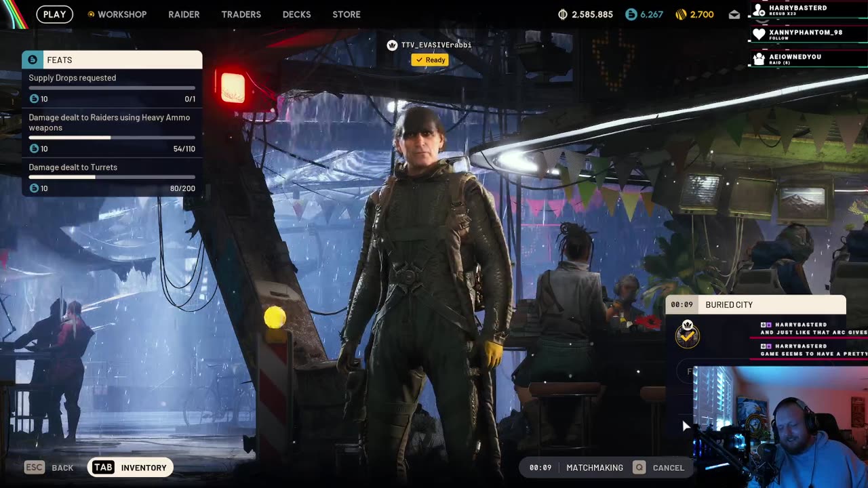Open the mailbox envelope icon
The height and width of the screenshot is (488, 868).
tap(734, 14)
